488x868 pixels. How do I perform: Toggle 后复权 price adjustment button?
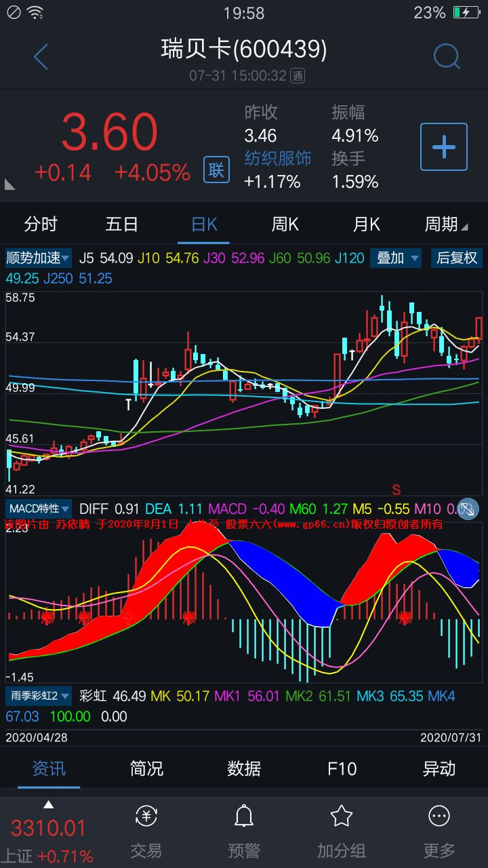pyautogui.click(x=457, y=258)
